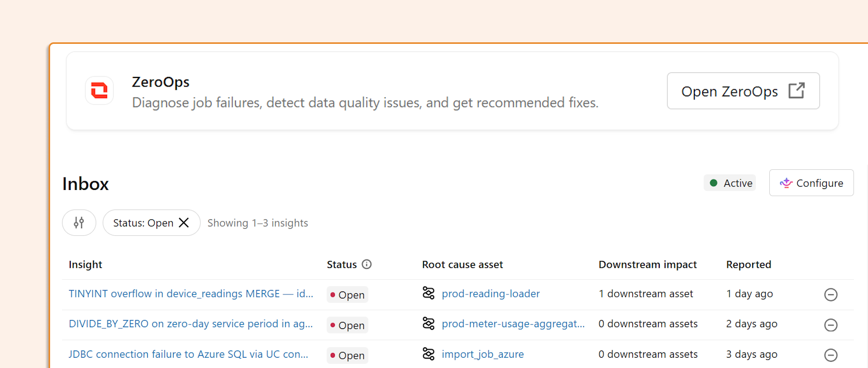This screenshot has width=868, height=368.
Task: Click the Active status badge
Action: [x=730, y=183]
